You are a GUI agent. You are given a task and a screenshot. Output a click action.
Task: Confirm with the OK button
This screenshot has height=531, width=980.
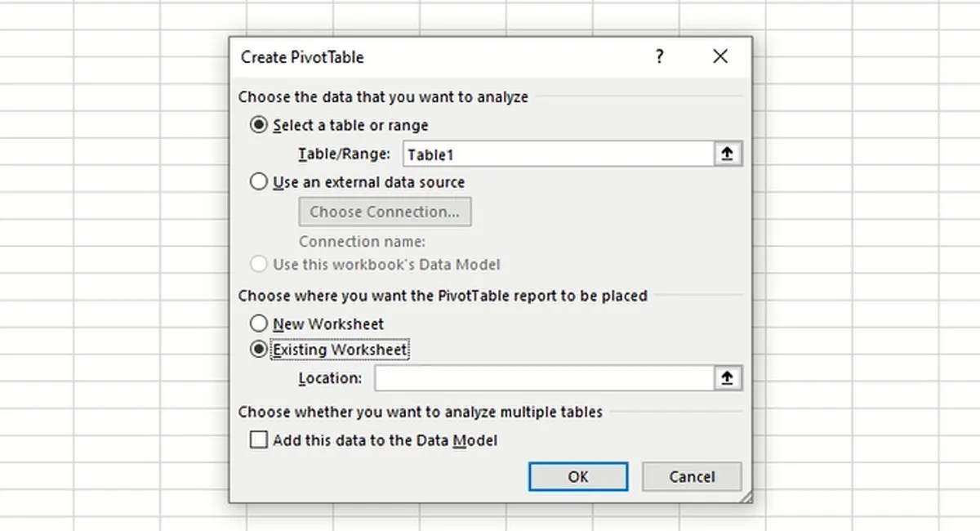[x=578, y=476]
